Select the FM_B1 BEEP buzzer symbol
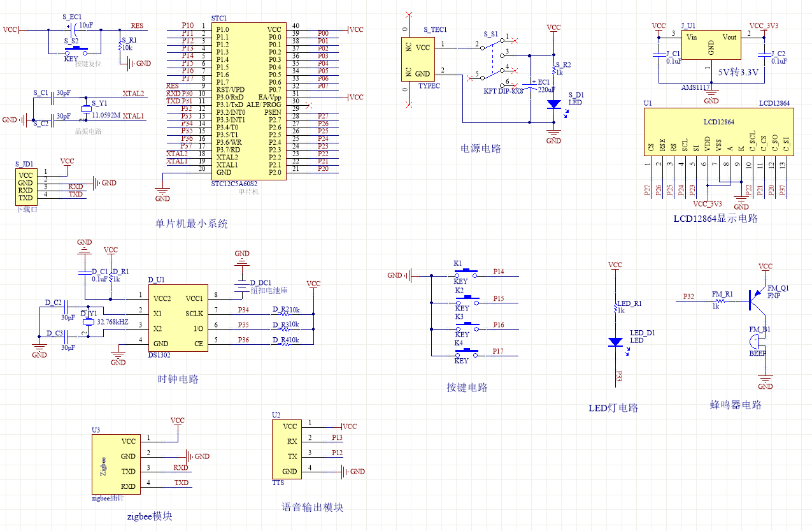This screenshot has width=812, height=531. 758,342
